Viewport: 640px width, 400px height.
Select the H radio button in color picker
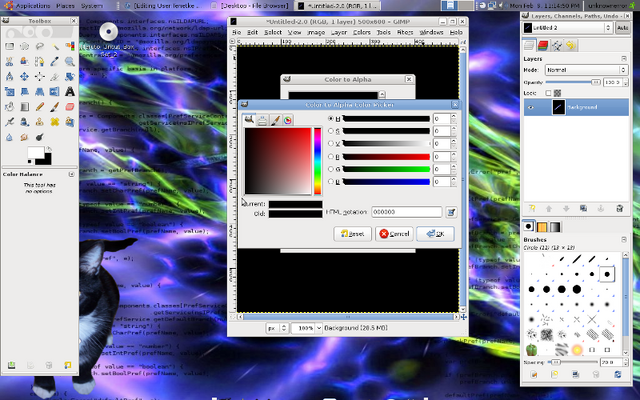(x=331, y=118)
